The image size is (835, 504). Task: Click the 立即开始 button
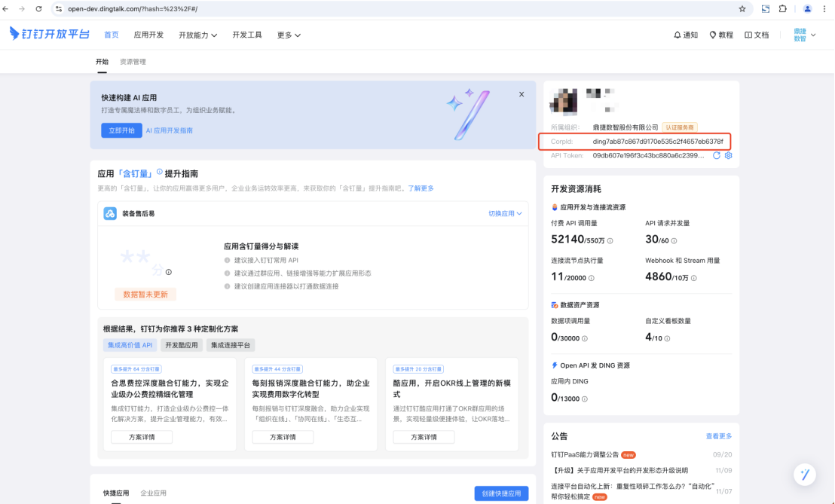[121, 130]
